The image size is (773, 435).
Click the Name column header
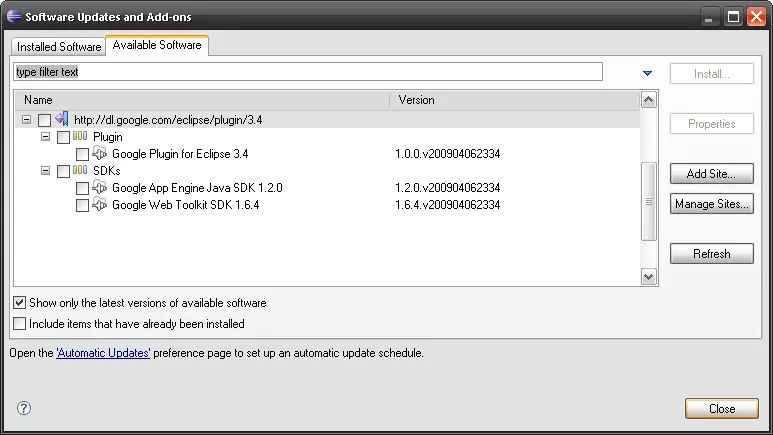pyautogui.click(x=202, y=100)
